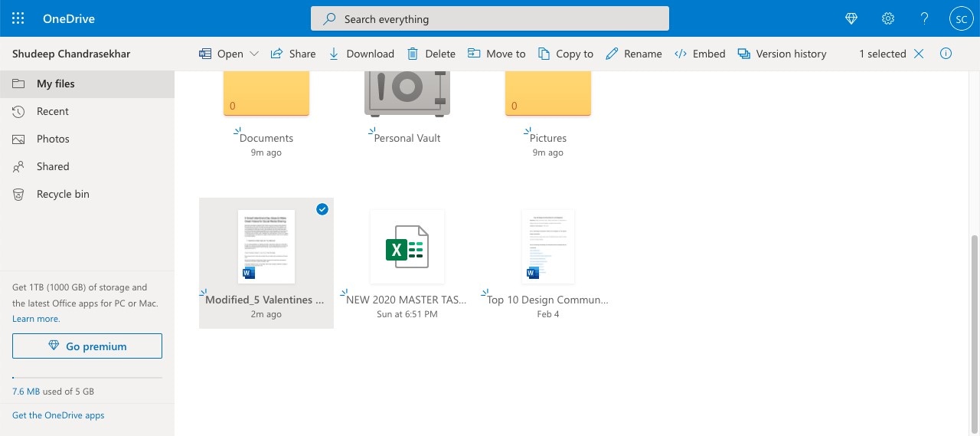Click the Go premium button
This screenshot has width=980, height=436.
click(x=87, y=346)
